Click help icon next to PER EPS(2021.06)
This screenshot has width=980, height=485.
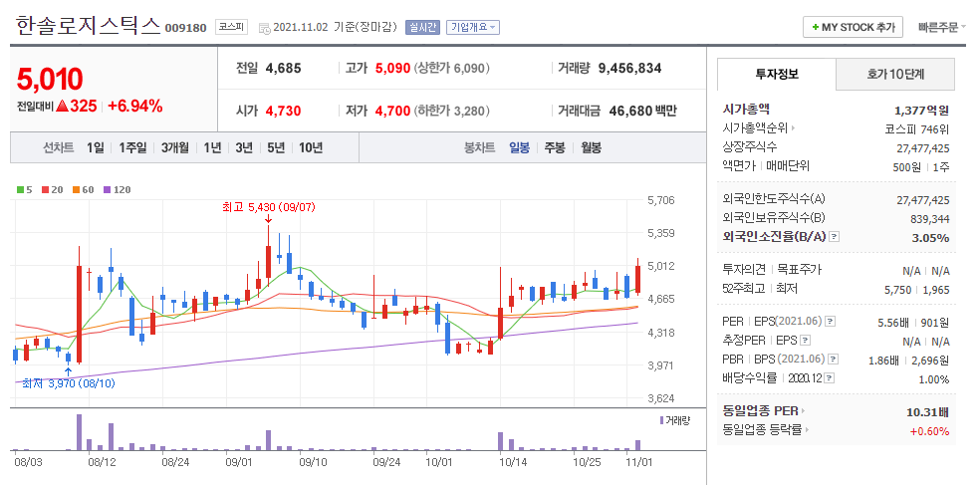830,322
